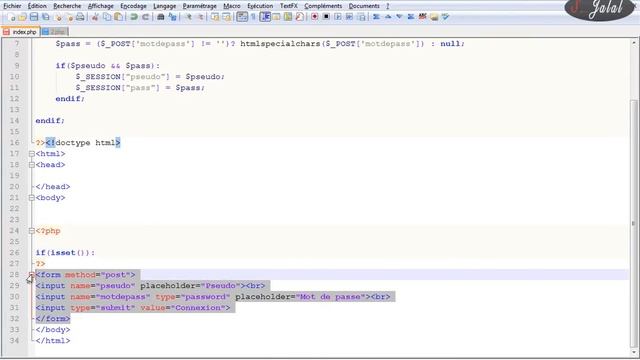
Task: Open the ? help menu
Action: point(388,6)
